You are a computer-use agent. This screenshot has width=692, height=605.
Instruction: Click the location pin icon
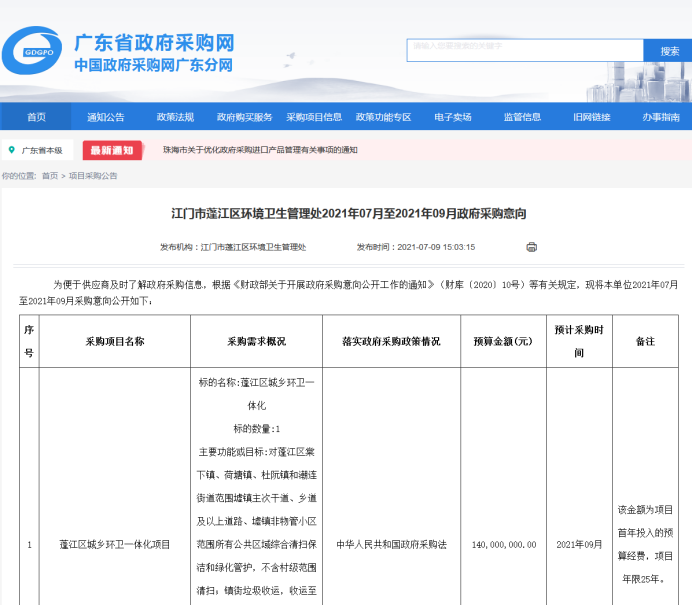(x=12, y=150)
